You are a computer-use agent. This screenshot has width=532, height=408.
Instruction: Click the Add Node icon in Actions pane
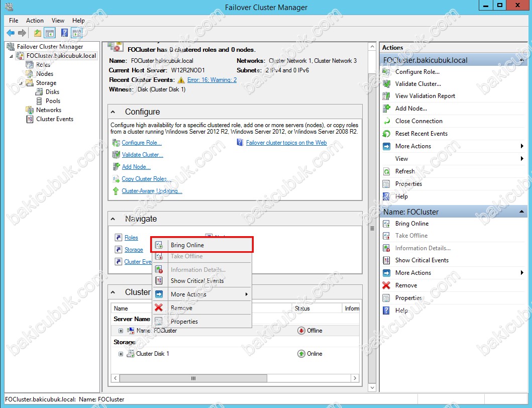(386, 109)
